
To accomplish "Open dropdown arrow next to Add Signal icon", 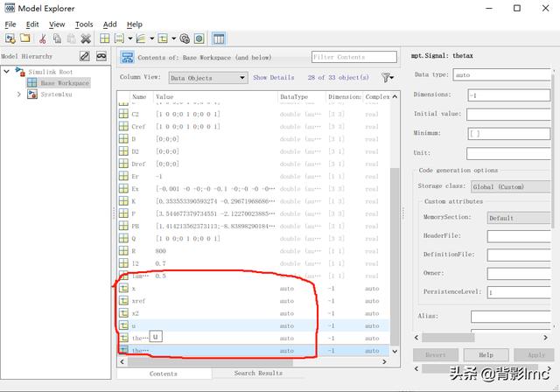I will (x=151, y=38).
